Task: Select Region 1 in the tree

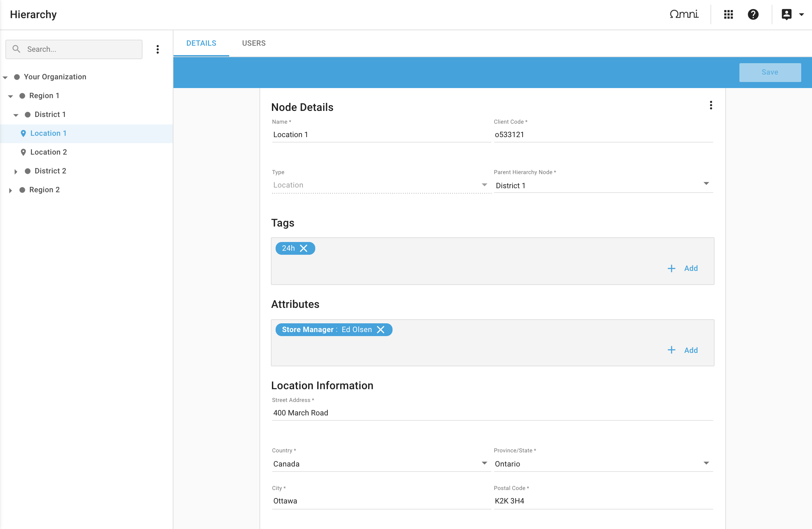Action: [x=44, y=95]
